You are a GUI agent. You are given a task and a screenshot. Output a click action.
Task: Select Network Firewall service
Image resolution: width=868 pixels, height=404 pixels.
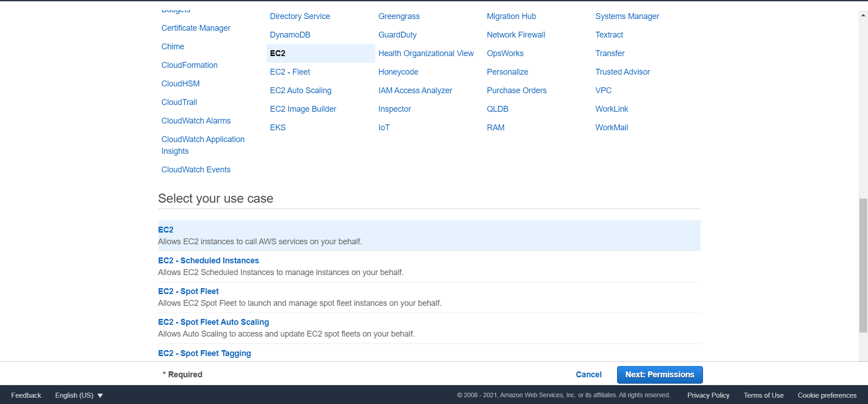(x=516, y=35)
